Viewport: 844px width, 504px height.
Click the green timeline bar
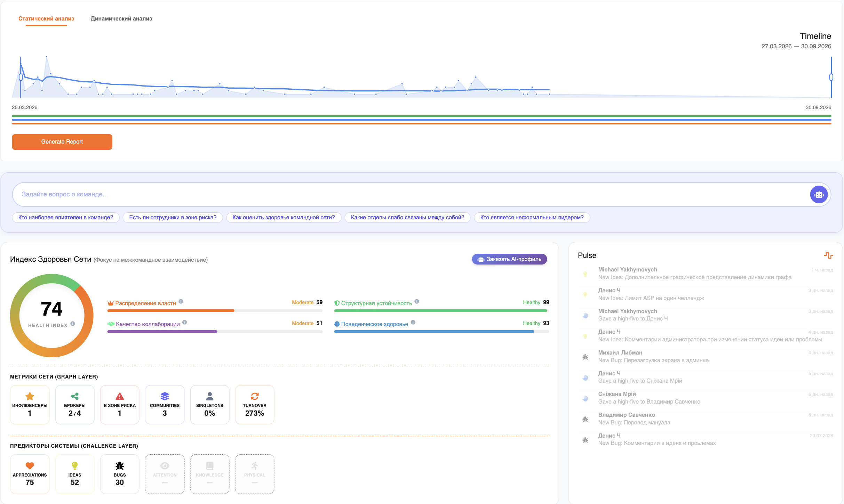point(422,116)
